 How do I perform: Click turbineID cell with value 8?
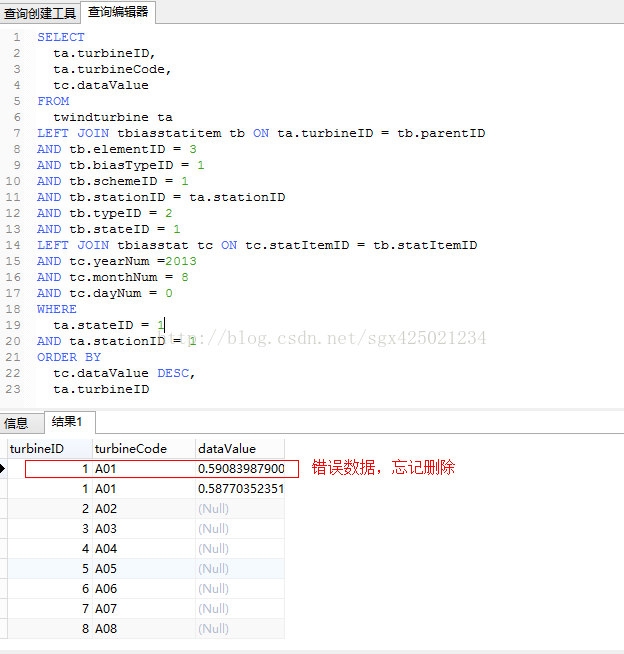50,629
